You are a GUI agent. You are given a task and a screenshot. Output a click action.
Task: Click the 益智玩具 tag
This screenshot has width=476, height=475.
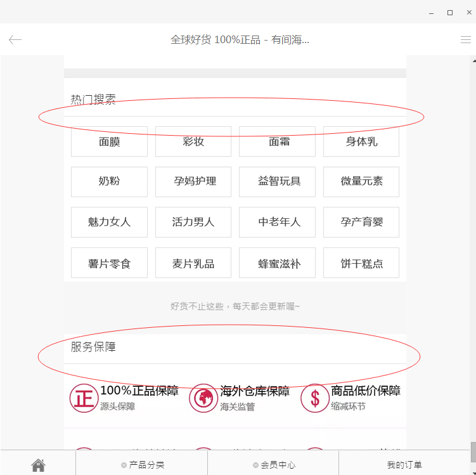tap(277, 181)
